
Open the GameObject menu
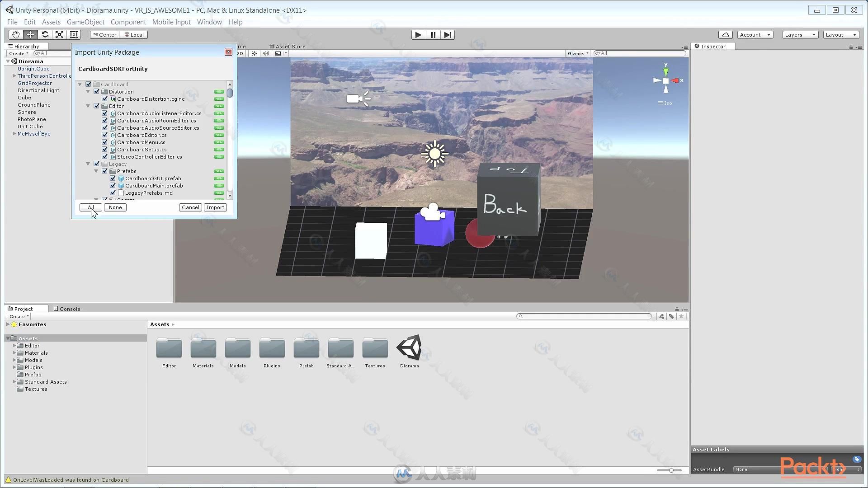tap(85, 22)
